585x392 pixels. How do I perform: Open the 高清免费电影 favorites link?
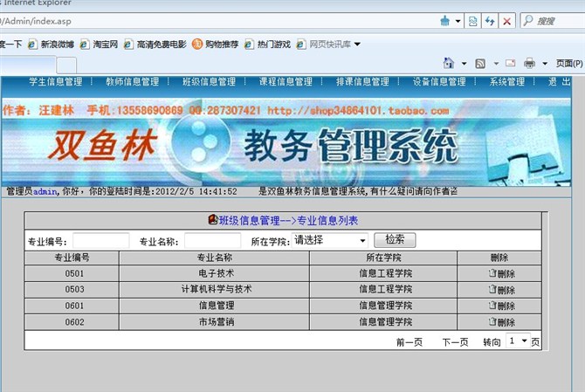tap(155, 45)
